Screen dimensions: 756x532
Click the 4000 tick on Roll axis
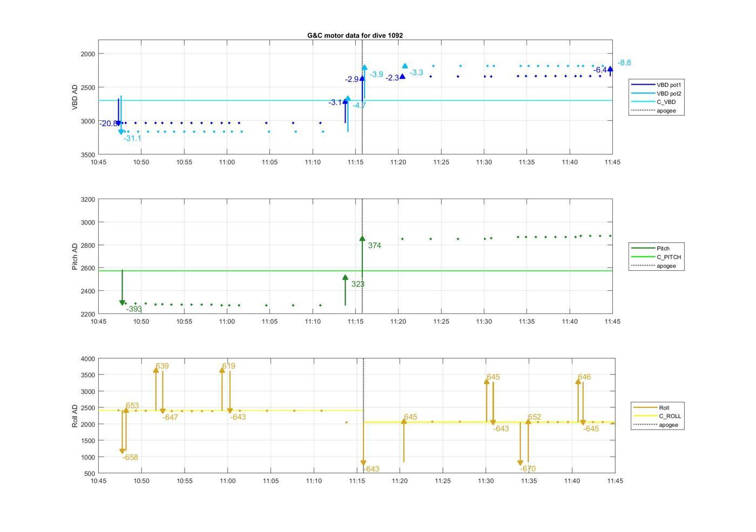87,359
